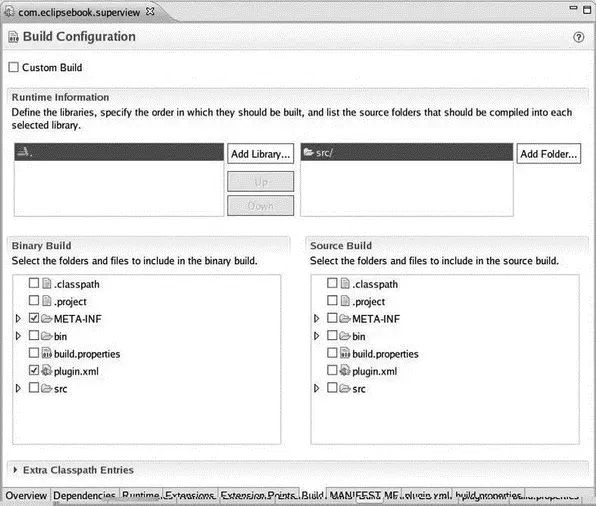The image size is (596, 506).
Task: Click the disabled Up button
Action: point(260,182)
